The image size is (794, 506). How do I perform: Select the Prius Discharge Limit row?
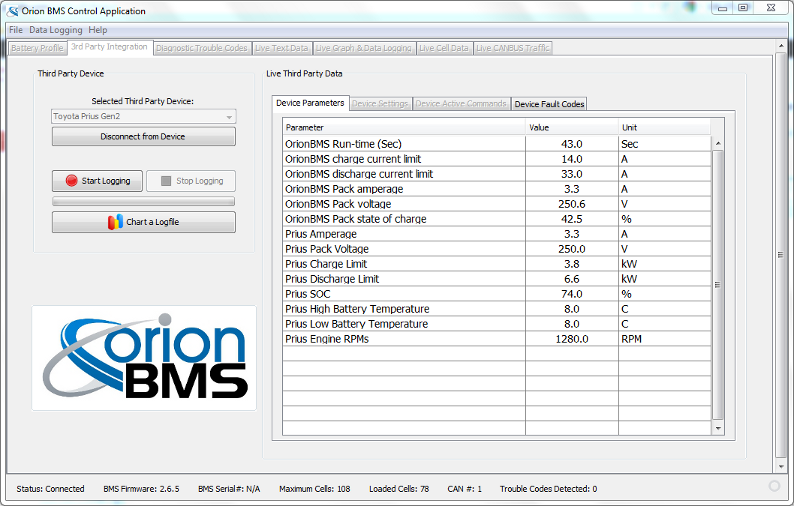tap(497, 279)
